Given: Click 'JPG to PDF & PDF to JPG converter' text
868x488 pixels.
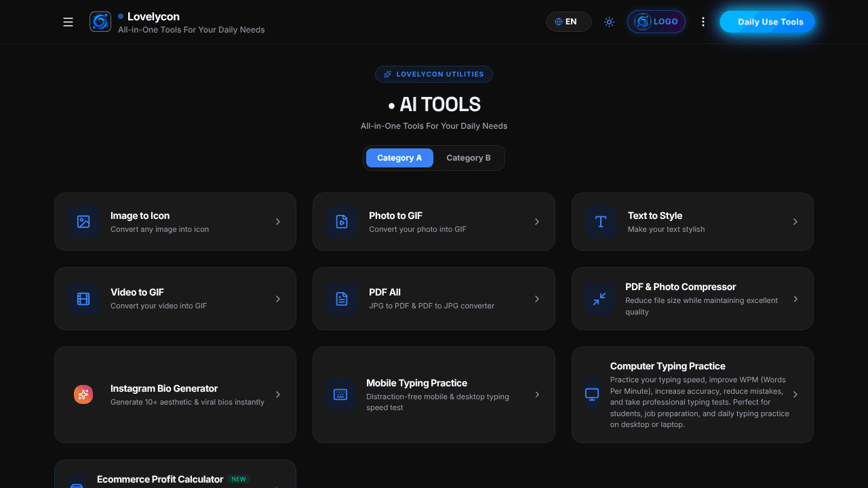Looking at the screenshot, I should [432, 306].
